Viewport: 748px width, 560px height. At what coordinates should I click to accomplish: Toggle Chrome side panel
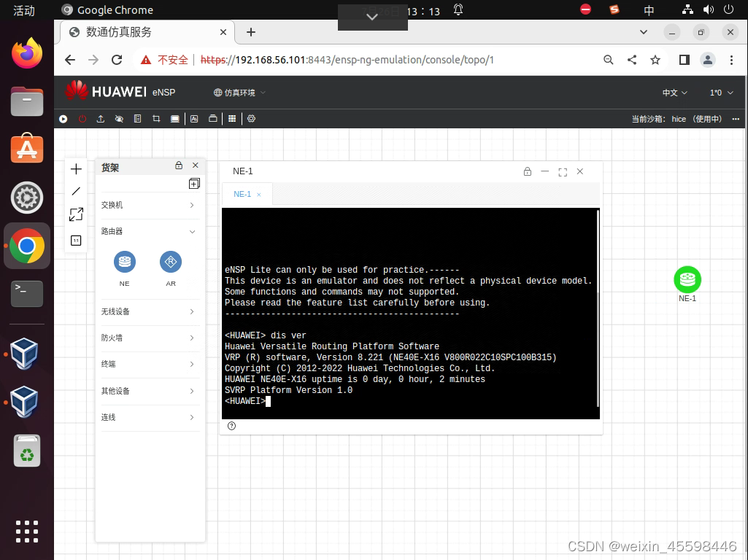pyautogui.click(x=685, y=60)
